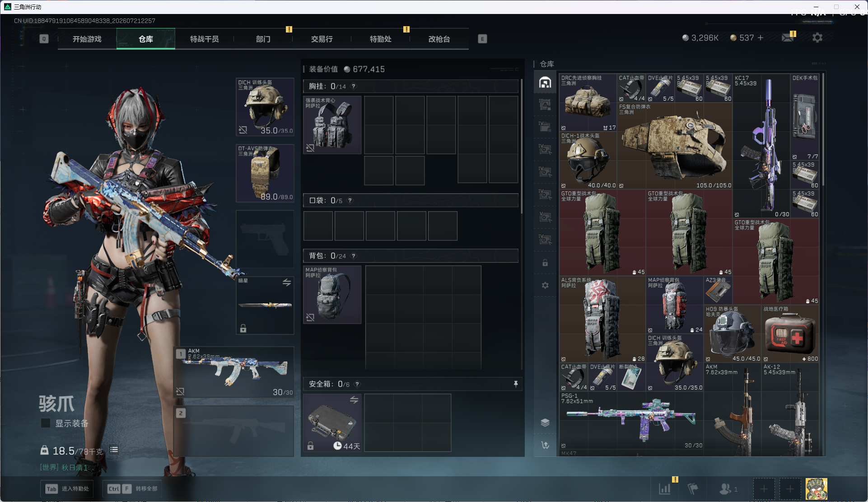Swap the safe box with arrows icon
The height and width of the screenshot is (502, 868).
pyautogui.click(x=354, y=400)
